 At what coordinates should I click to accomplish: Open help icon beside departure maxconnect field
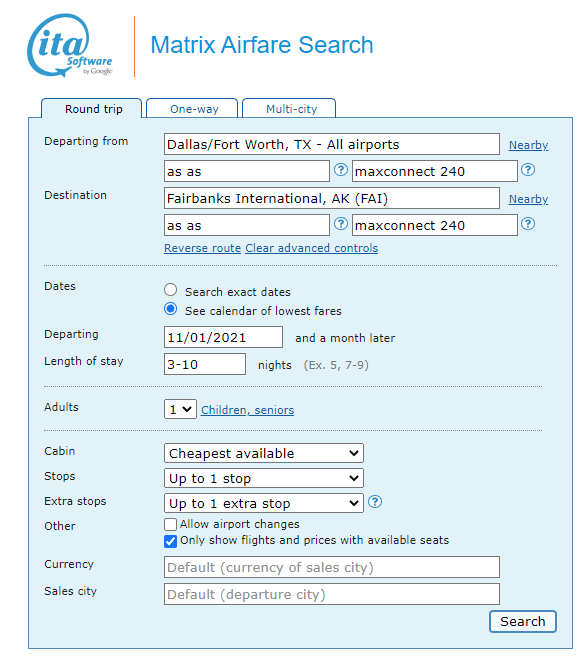tap(528, 170)
